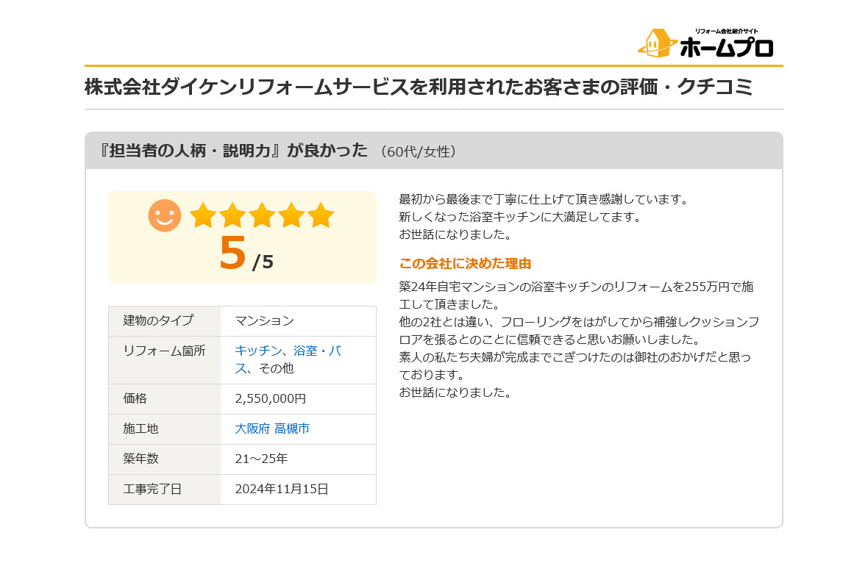Select the third rating star
The image size is (868, 588).
point(262,215)
